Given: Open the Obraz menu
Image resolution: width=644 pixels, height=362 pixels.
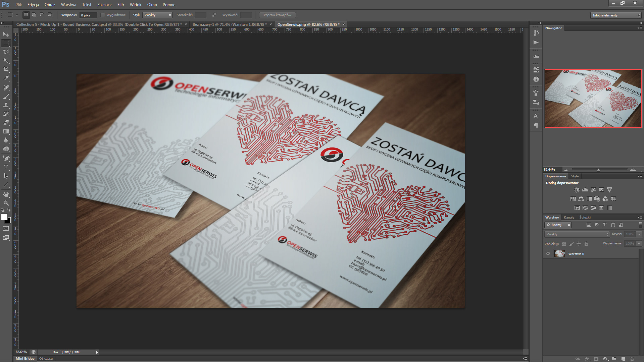Looking at the screenshot, I should (x=50, y=5).
